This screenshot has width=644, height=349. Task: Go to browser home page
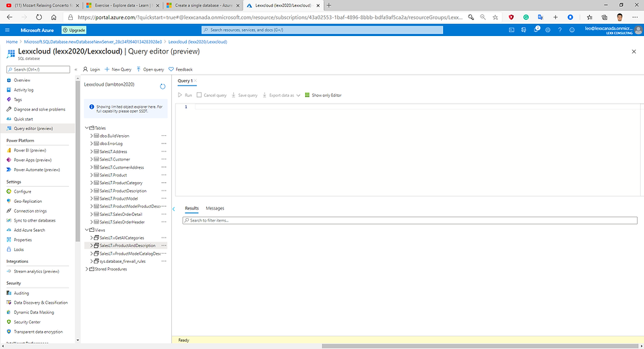point(54,17)
